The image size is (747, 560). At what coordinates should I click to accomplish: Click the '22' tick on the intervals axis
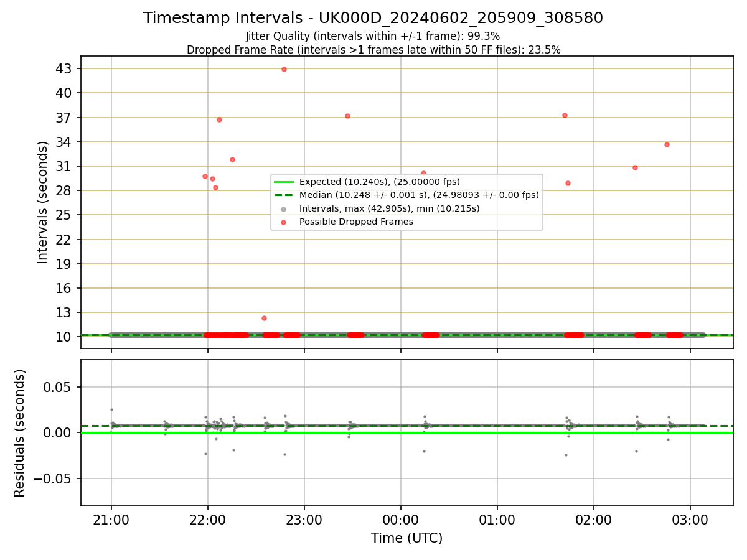coord(64,240)
